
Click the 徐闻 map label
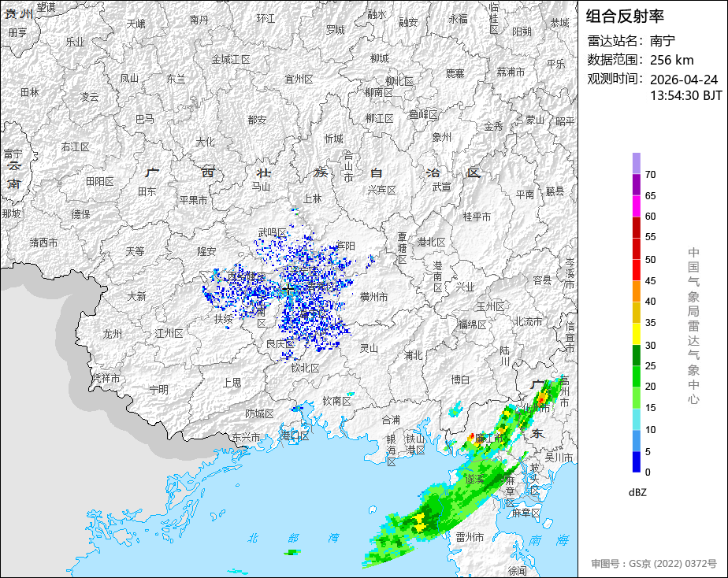tap(517, 571)
